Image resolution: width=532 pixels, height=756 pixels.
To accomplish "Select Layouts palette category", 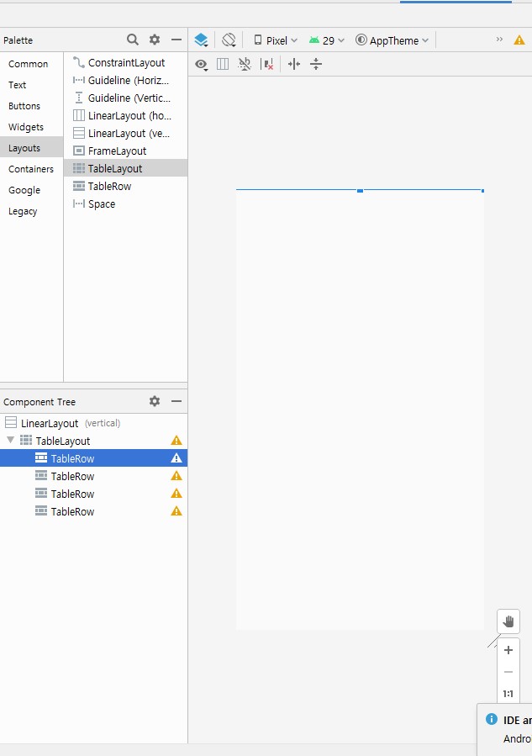I will [31, 148].
